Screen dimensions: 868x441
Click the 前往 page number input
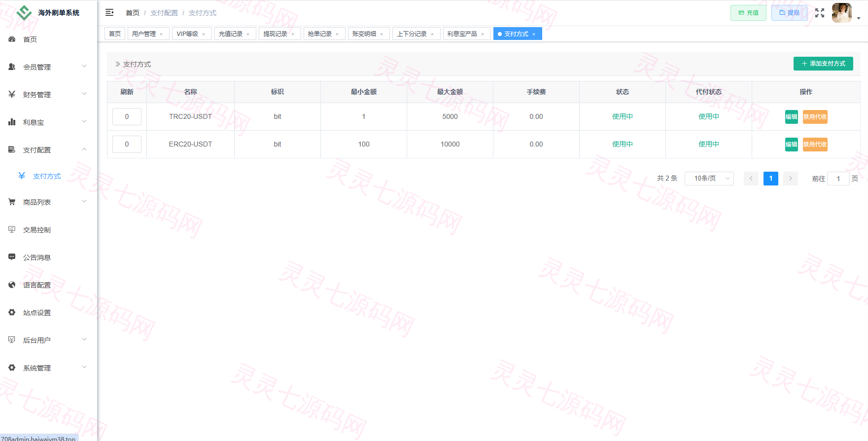click(838, 179)
